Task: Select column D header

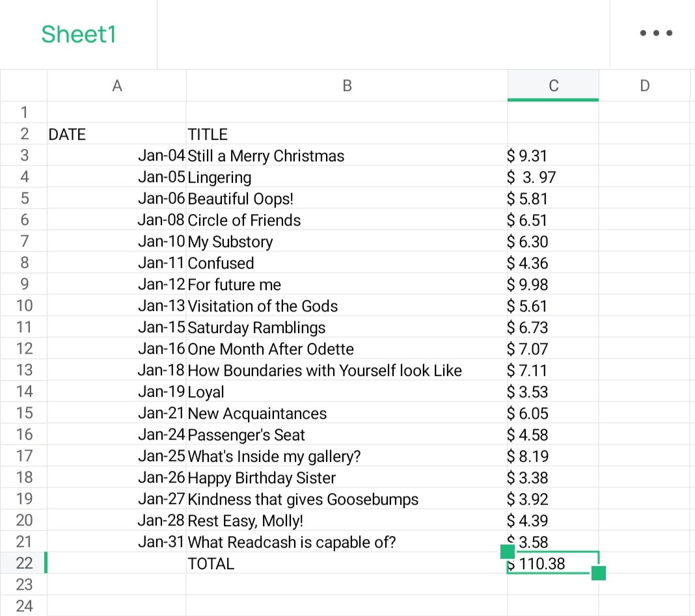Action: click(644, 85)
